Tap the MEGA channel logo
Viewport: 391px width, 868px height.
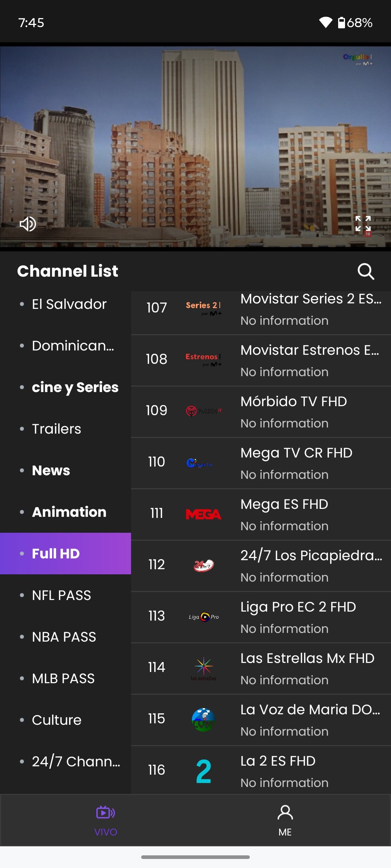203,514
